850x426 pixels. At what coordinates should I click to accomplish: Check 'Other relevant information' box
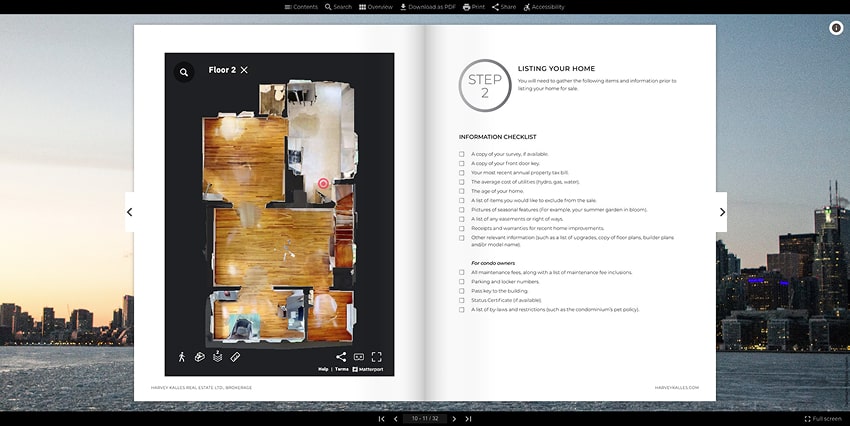point(462,238)
